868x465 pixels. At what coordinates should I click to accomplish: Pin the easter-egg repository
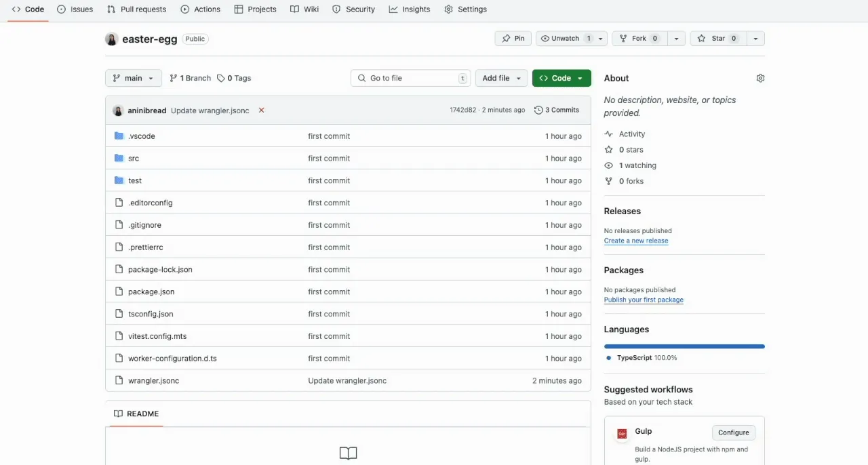513,38
